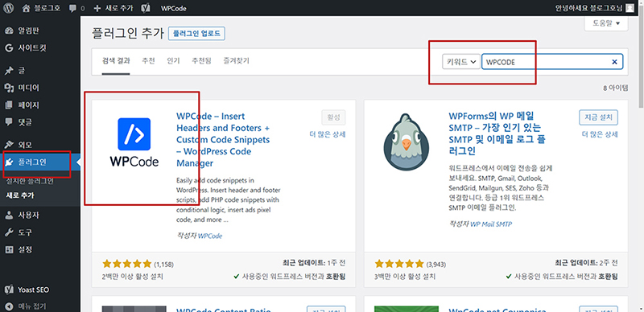The image size is (644, 312).
Task: Open the 알림판 dashboard icon
Action: pyautogui.click(x=9, y=31)
